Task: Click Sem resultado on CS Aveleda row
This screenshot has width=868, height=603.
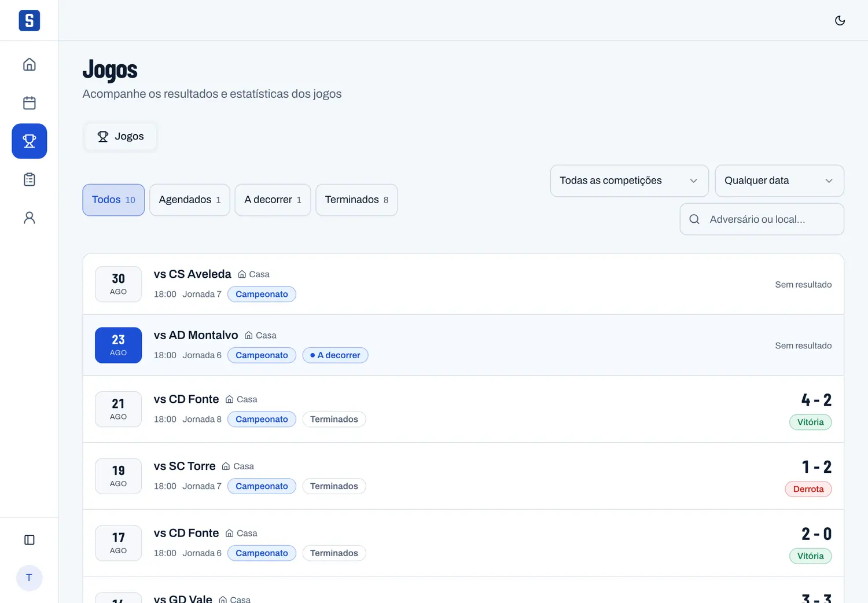Action: click(x=803, y=285)
